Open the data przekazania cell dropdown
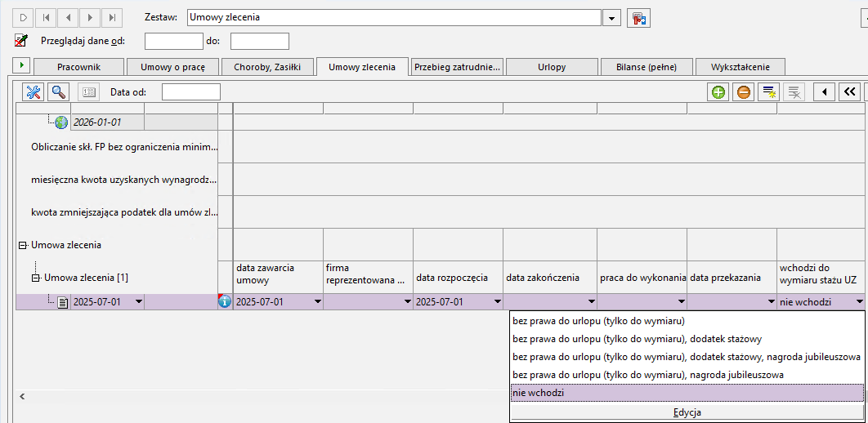This screenshot has height=423, width=868. (771, 302)
